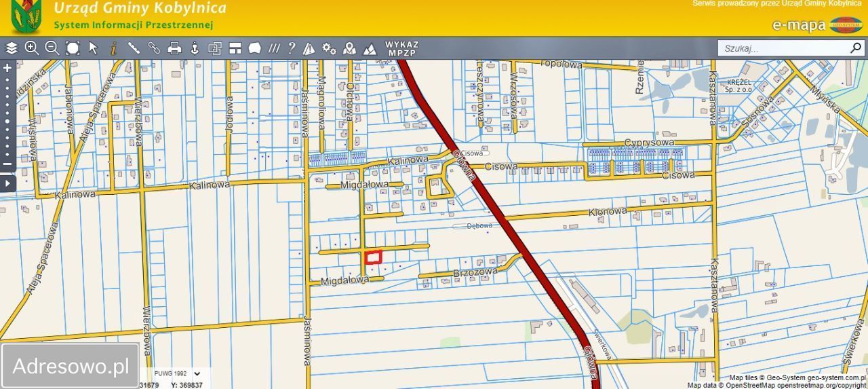Image resolution: width=868 pixels, height=389 pixels.
Task: Click the overlapping windows icon
Action: tap(215, 48)
